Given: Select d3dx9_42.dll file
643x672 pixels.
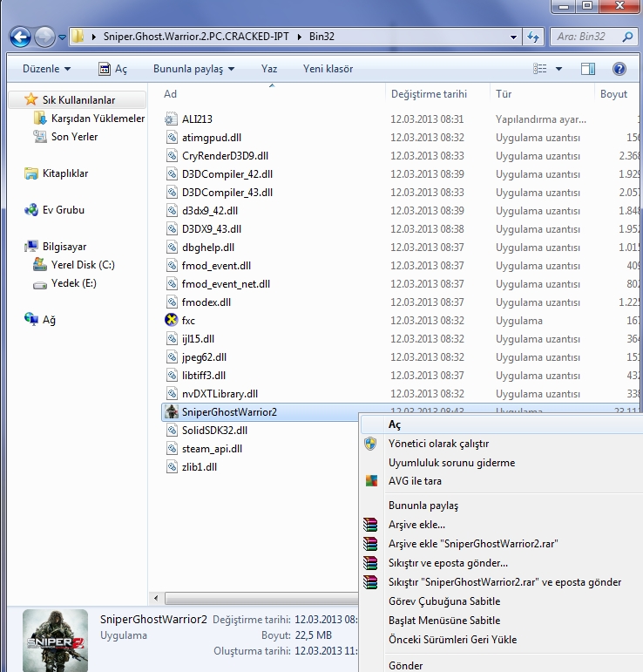Looking at the screenshot, I should click(209, 211).
